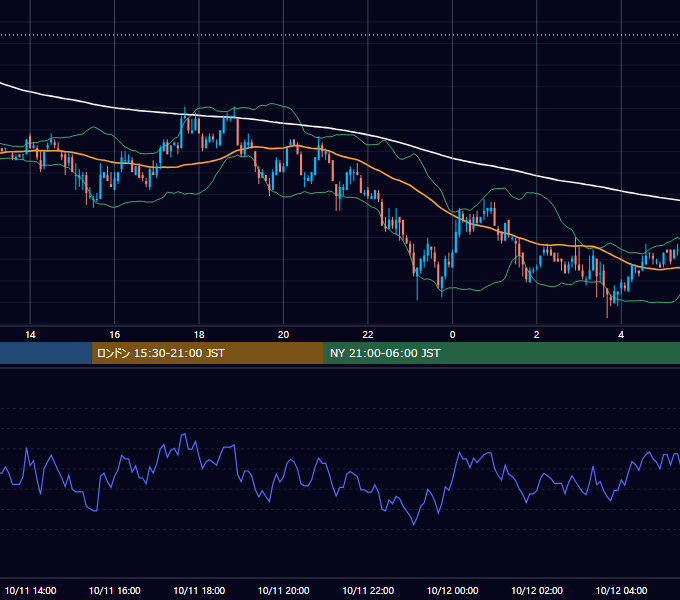Click the 10/11 14:00 date label
This screenshot has height=600, width=680.
coord(30,590)
